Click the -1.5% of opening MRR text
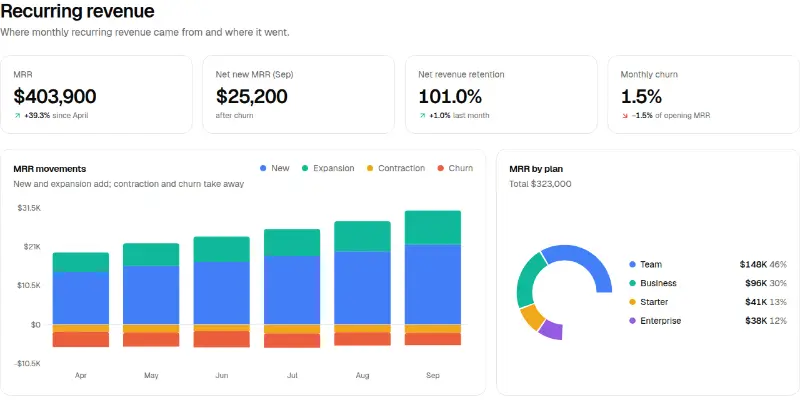Viewport: 800px width, 400px height. point(670,116)
